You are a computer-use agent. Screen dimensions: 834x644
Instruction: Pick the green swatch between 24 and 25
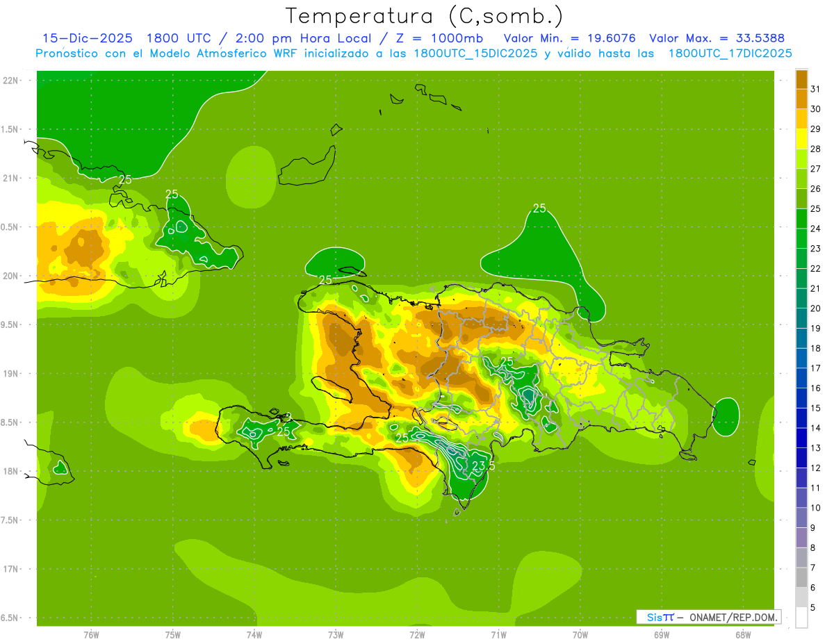coord(801,219)
